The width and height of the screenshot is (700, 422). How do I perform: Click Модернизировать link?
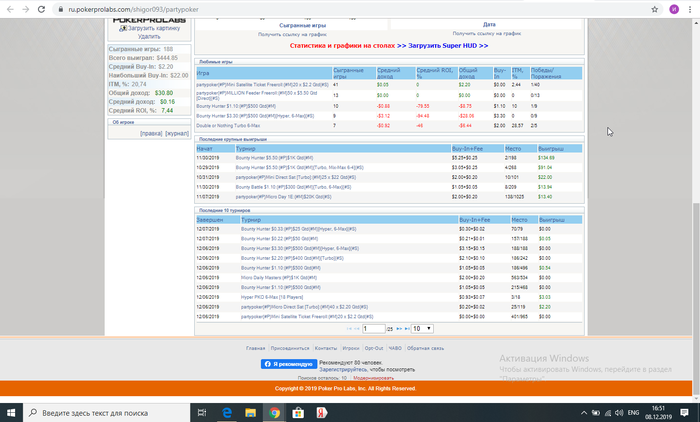(373, 378)
